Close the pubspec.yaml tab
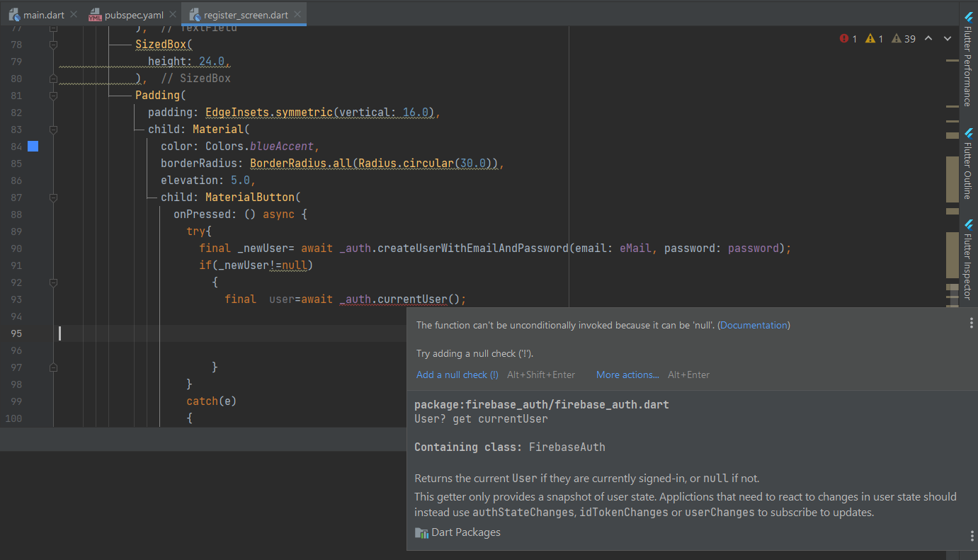This screenshot has width=978, height=560. tap(174, 15)
